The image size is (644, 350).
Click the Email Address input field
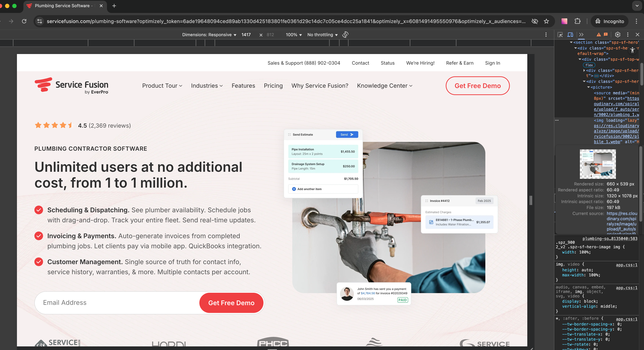coord(117,303)
